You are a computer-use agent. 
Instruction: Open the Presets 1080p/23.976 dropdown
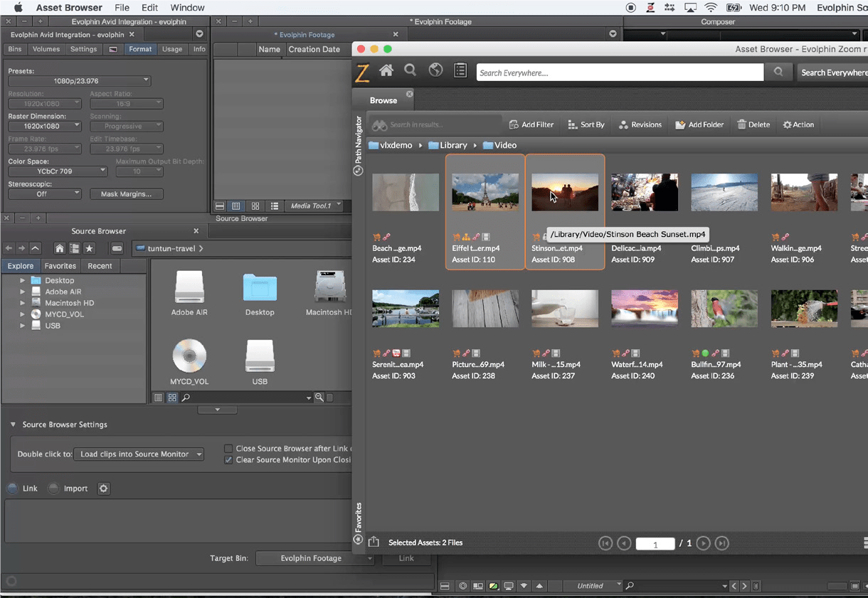79,81
